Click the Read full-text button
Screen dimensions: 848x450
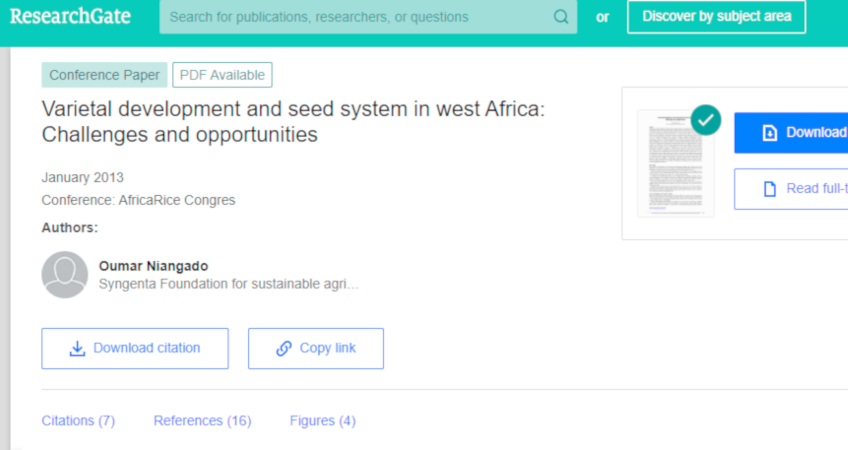click(791, 189)
